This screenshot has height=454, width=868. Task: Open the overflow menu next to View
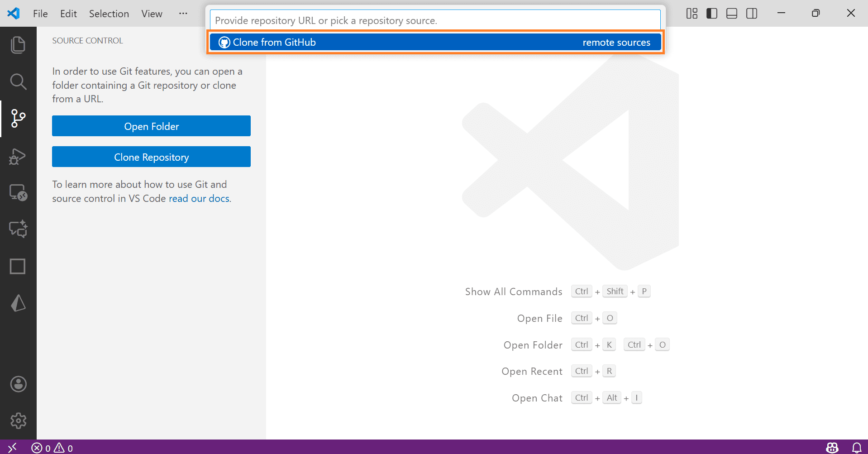coord(183,14)
